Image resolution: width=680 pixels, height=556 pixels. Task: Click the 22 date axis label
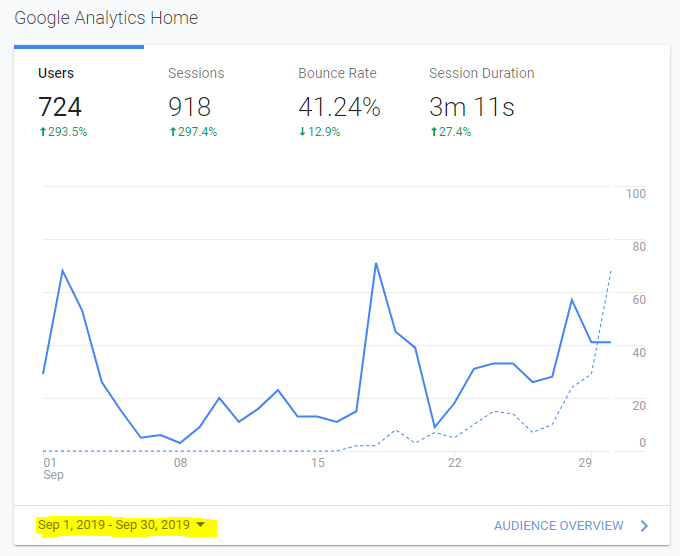454,463
